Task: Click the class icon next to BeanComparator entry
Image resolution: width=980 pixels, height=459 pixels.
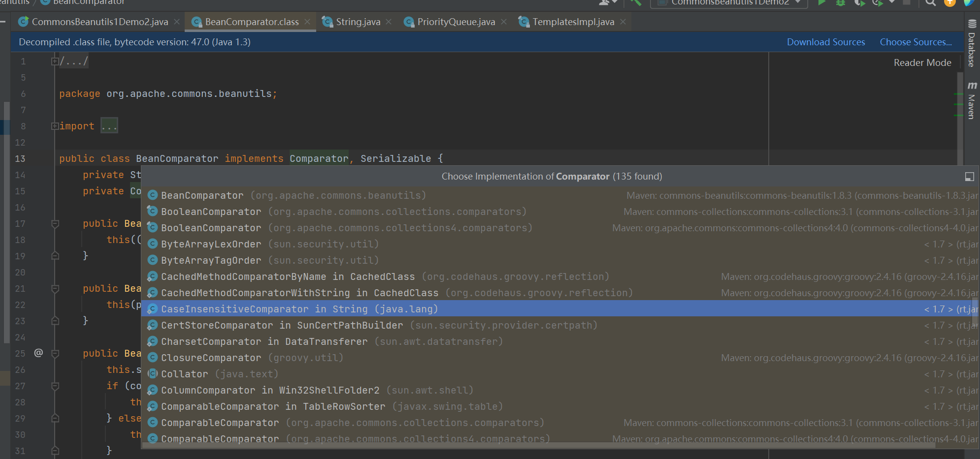Action: pyautogui.click(x=153, y=195)
